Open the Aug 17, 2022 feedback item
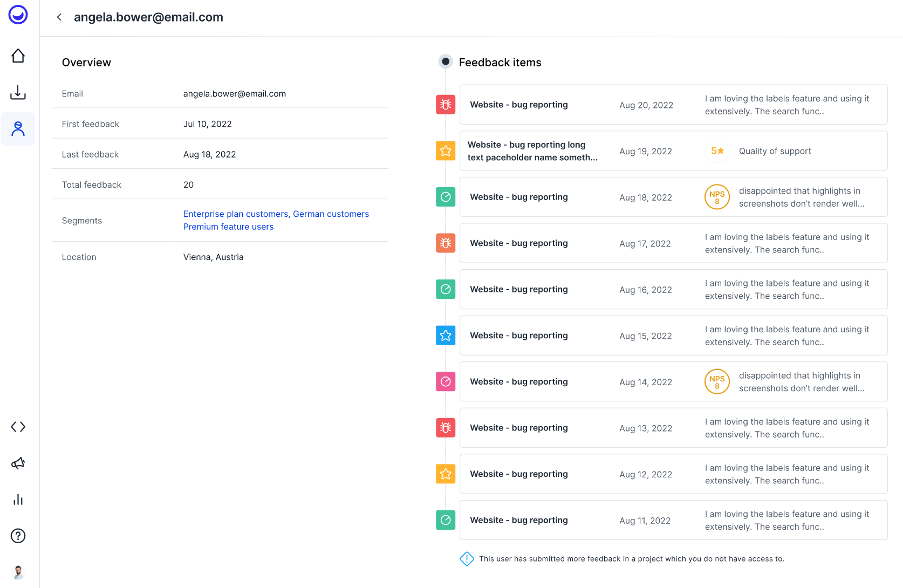Image resolution: width=903 pixels, height=588 pixels. [673, 243]
